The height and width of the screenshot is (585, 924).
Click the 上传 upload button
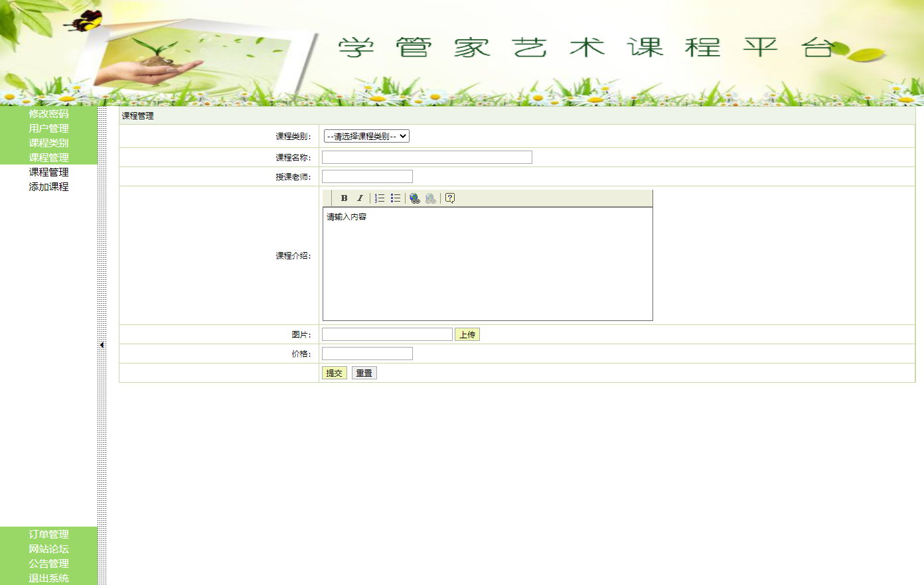[467, 334]
